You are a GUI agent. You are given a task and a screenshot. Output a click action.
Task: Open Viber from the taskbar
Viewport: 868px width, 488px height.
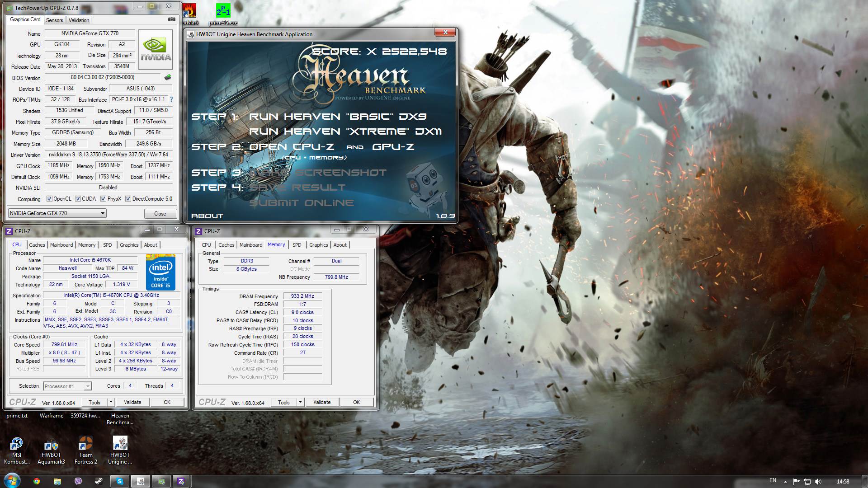[x=78, y=481]
